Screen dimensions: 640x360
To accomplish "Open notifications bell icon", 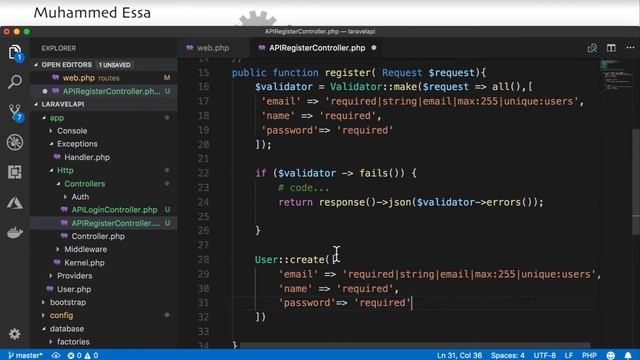I will click(x=628, y=355).
